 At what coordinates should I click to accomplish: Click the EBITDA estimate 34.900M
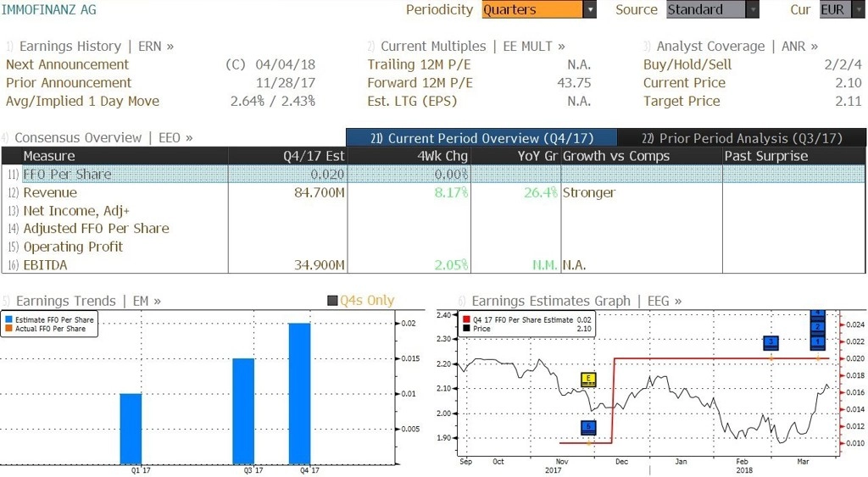click(319, 265)
